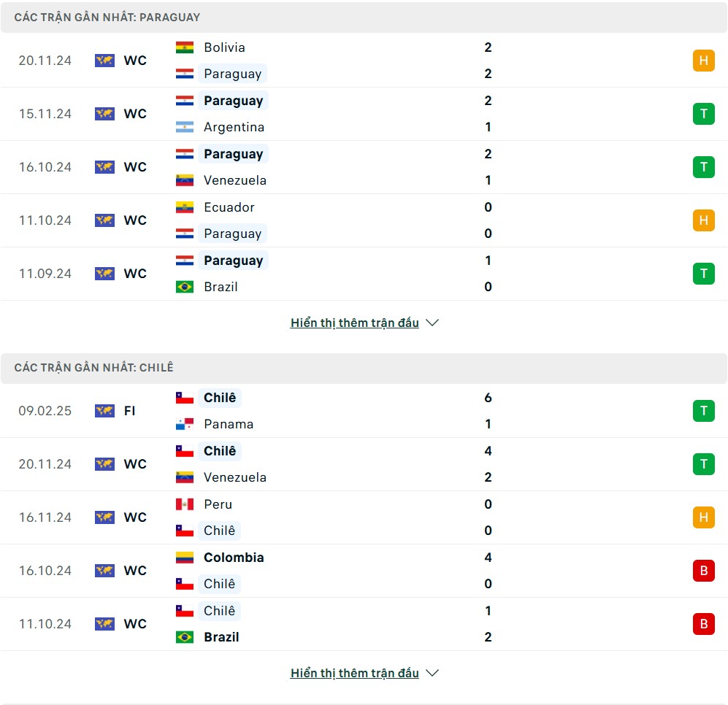Image resolution: width=728 pixels, height=705 pixels.
Task: Click the Bolivia flag icon
Action: pyautogui.click(x=184, y=47)
